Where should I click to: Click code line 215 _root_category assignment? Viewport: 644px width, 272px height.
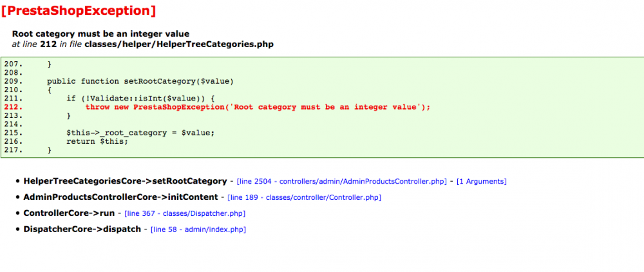point(141,133)
